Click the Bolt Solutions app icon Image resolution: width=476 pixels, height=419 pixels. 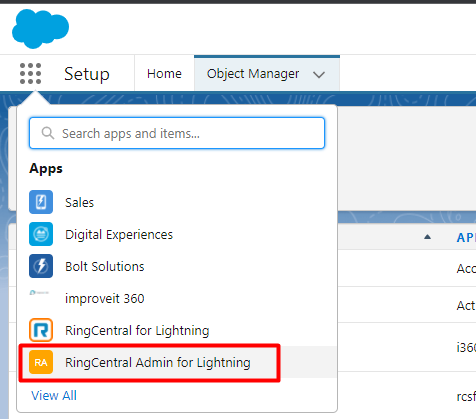coord(41,266)
